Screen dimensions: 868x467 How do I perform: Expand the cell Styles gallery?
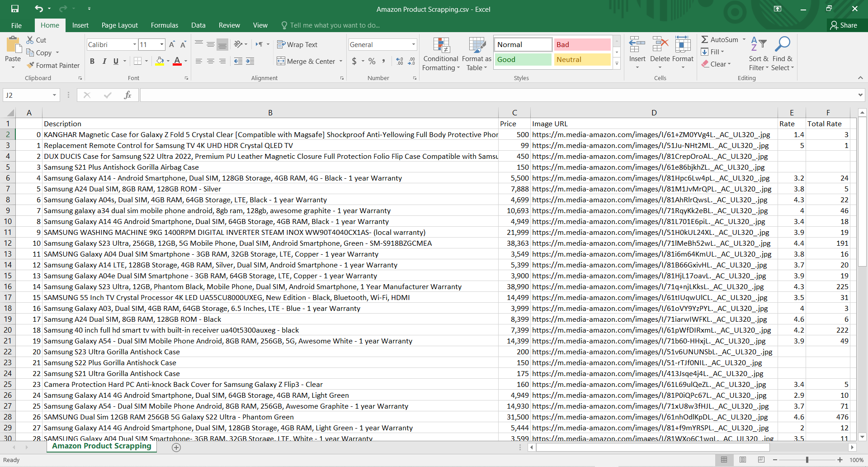click(617, 64)
